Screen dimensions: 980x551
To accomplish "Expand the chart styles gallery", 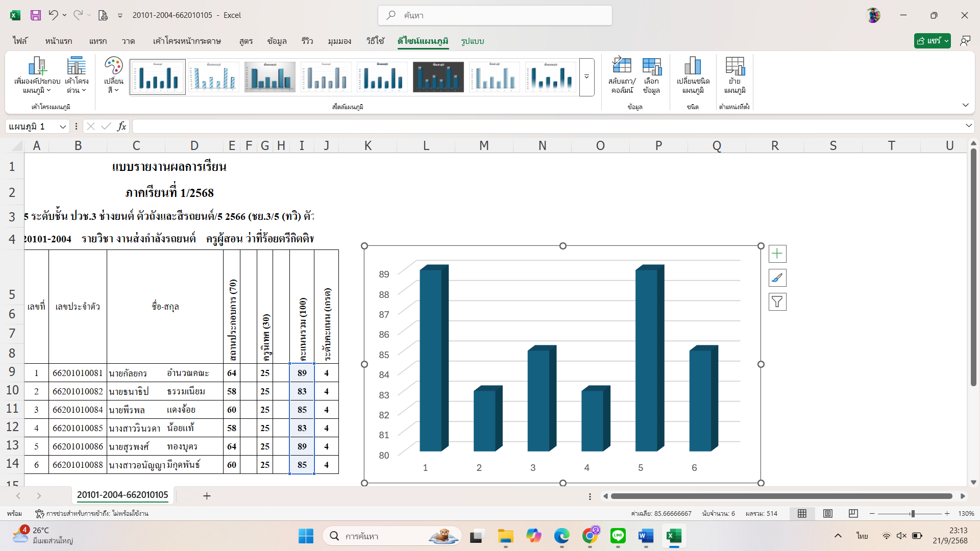I will point(586,77).
